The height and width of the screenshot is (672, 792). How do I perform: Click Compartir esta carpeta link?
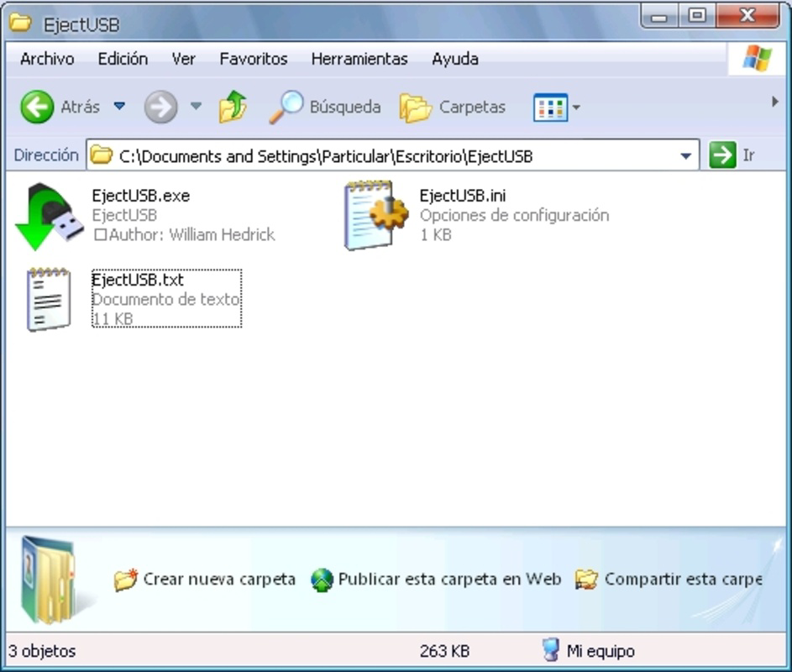(684, 579)
